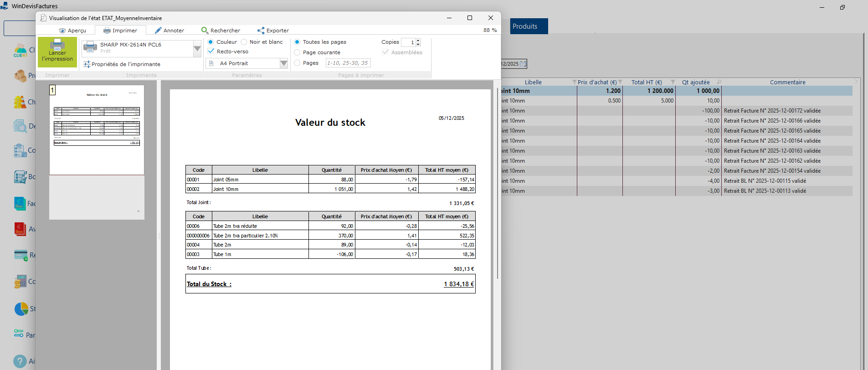The height and width of the screenshot is (370, 868).
Task: Click the preview vertical scrollbar
Action: click(x=498, y=183)
